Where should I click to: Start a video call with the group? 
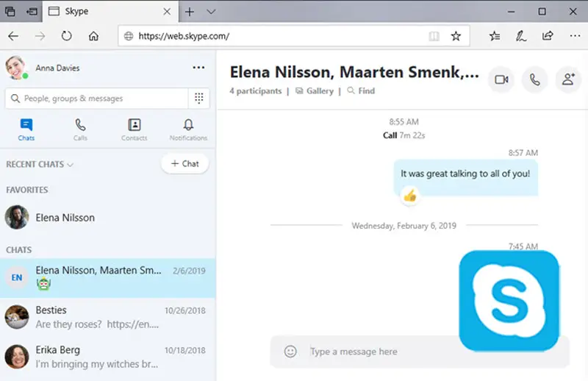click(x=501, y=79)
